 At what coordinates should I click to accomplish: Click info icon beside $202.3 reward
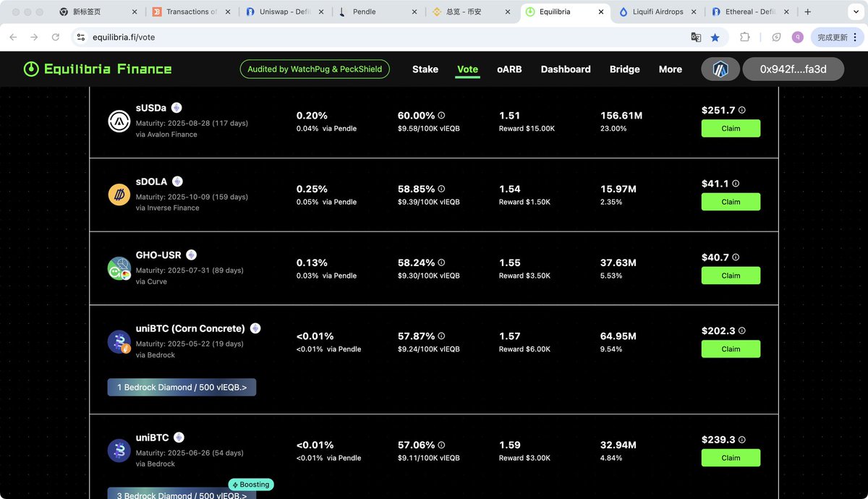click(x=741, y=331)
